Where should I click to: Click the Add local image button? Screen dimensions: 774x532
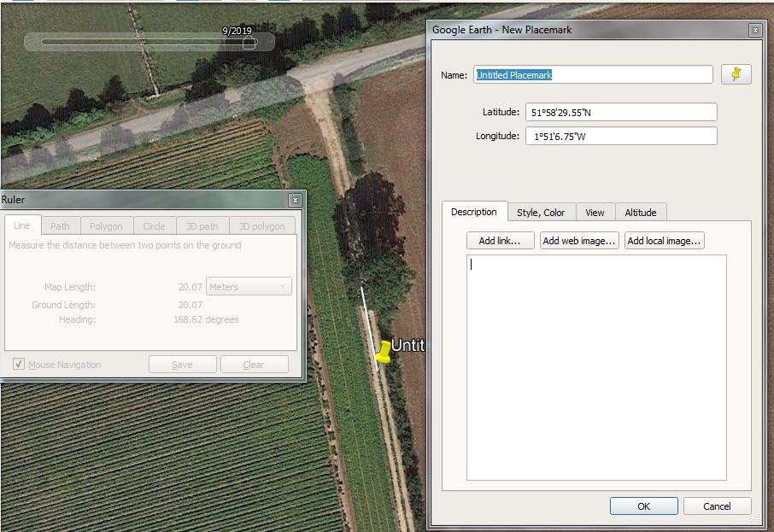(x=664, y=241)
